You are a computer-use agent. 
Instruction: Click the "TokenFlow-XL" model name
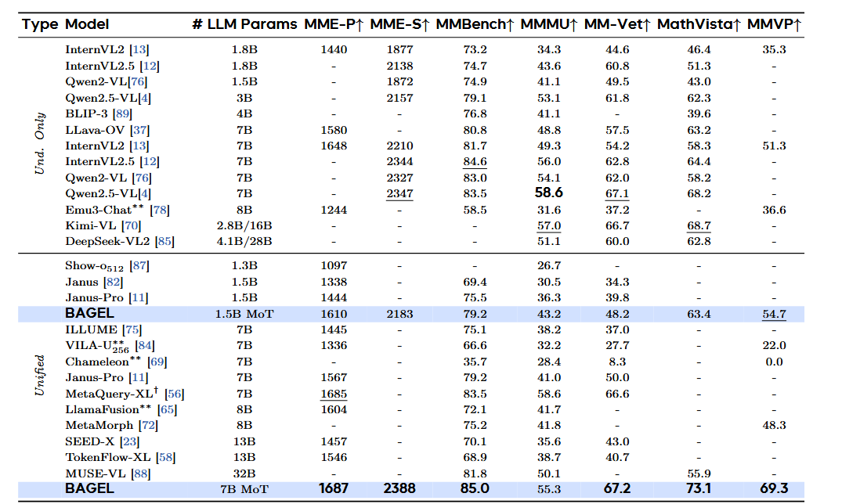[108, 457]
